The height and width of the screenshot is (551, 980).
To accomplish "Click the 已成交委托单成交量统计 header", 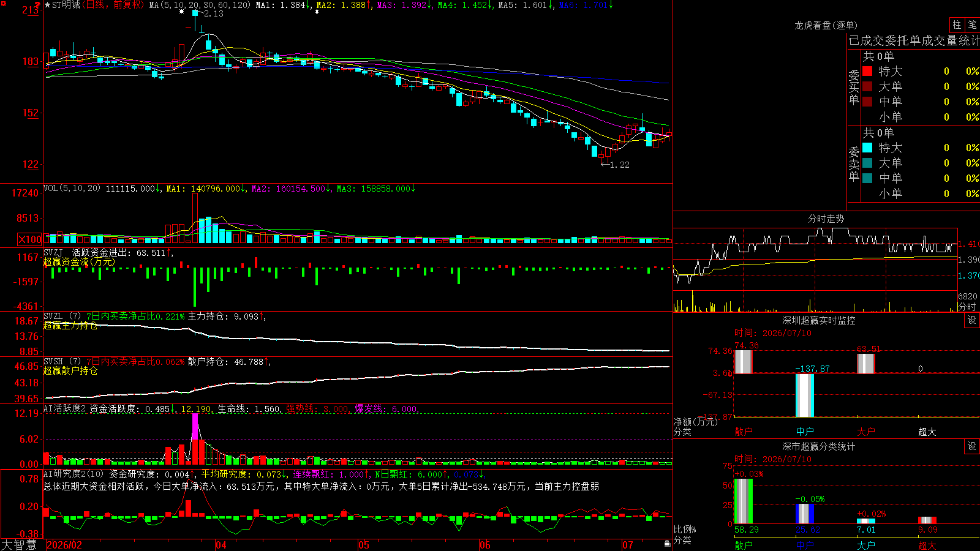I will [914, 40].
